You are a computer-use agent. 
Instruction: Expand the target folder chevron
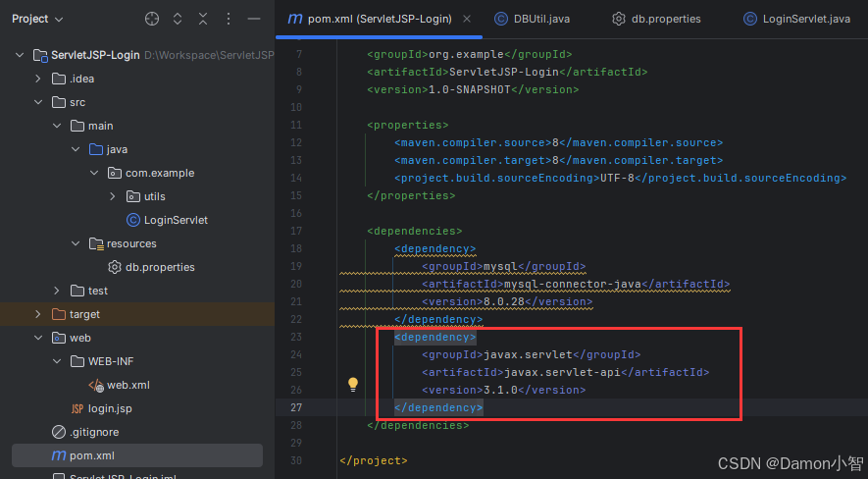[38, 314]
